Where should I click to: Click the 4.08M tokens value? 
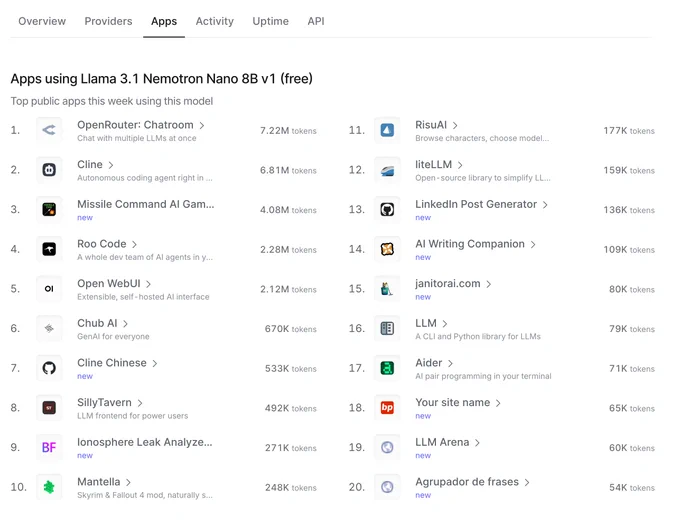pos(288,210)
